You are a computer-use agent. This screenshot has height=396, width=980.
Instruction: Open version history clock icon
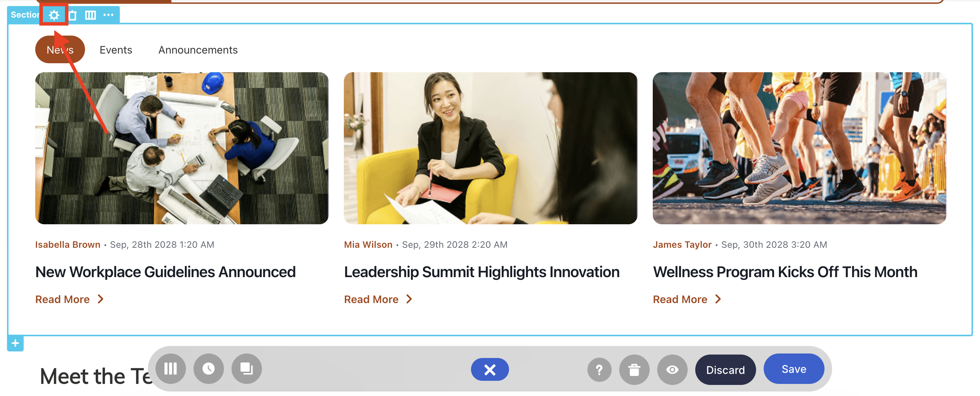tap(208, 368)
